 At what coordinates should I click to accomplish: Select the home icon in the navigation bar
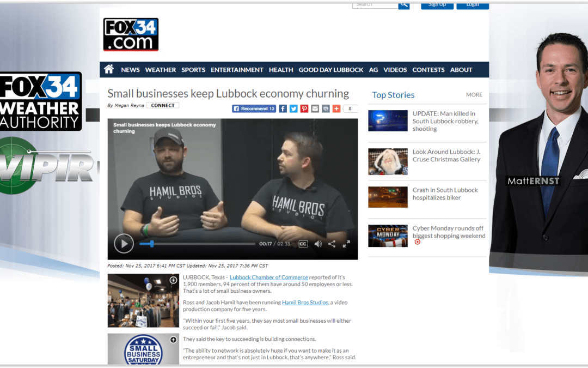coord(108,69)
